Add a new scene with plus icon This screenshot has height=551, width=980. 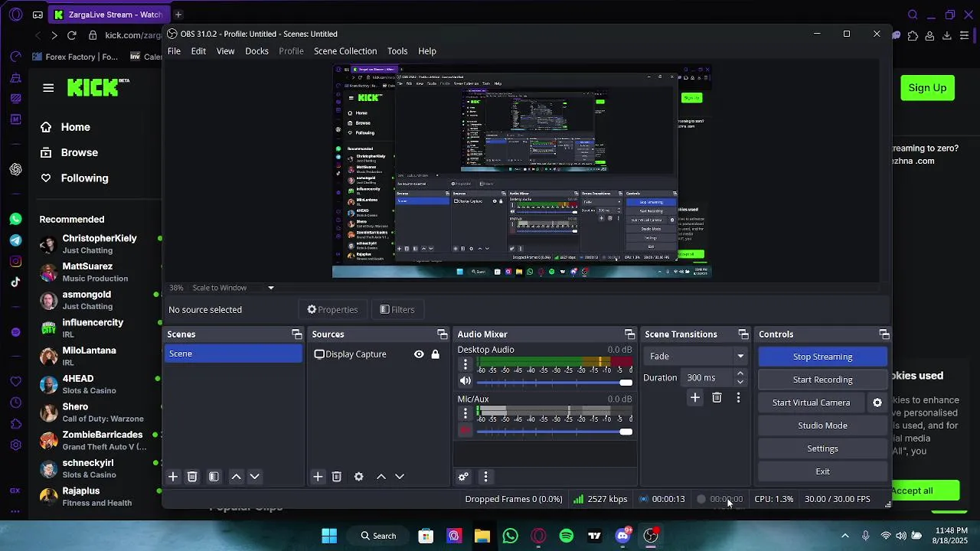(x=173, y=477)
